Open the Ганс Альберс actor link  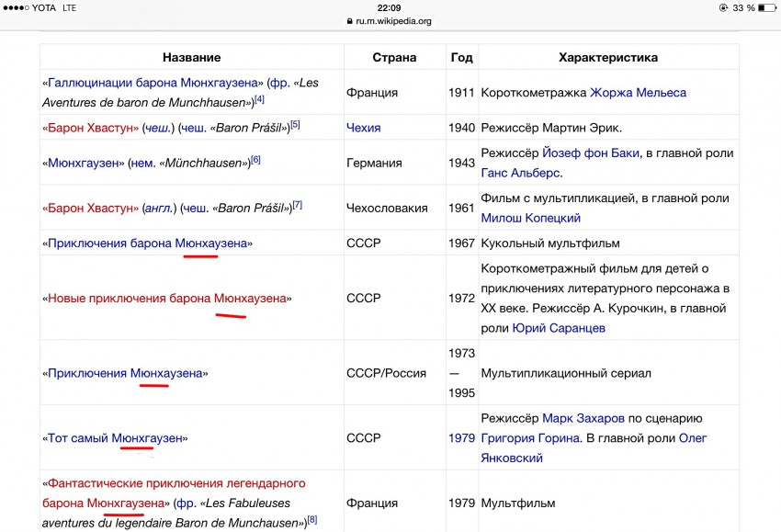(x=520, y=172)
